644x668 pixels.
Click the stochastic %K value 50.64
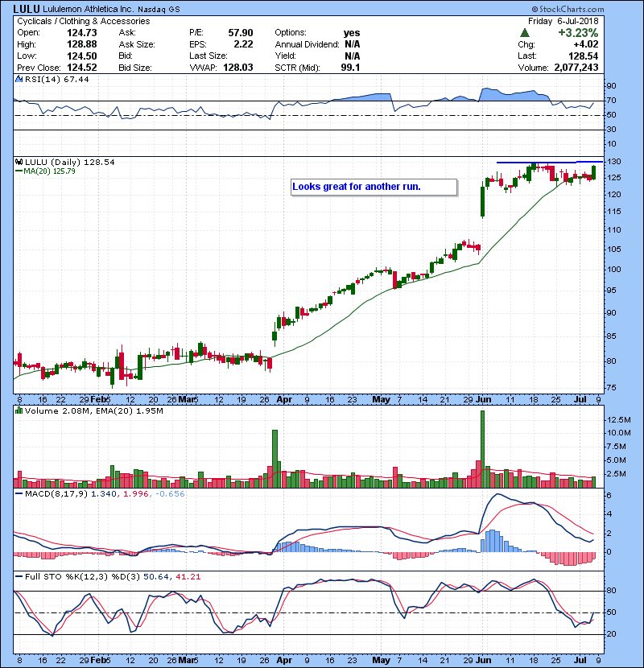tap(156, 577)
